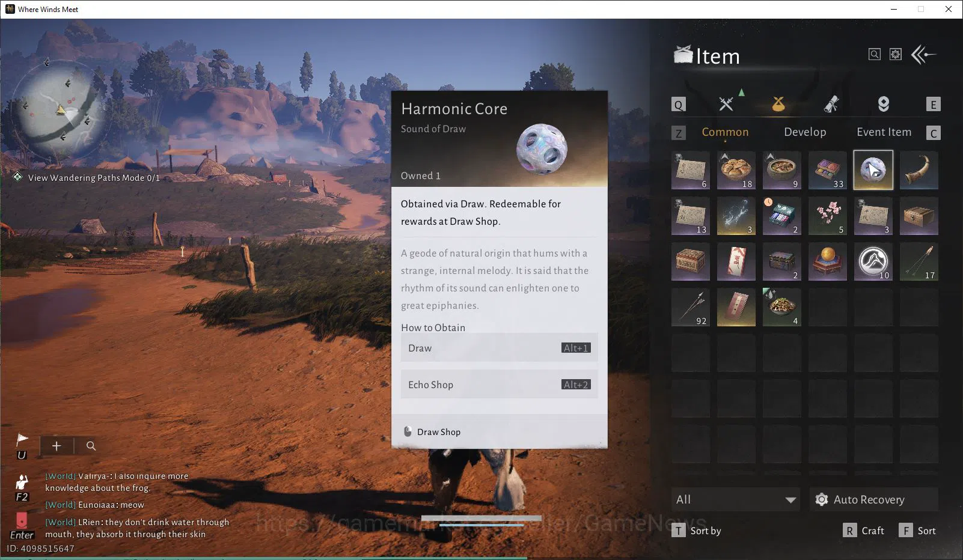Switch to the Event Item tab
Viewport: 963px width, 560px height.
click(x=884, y=132)
